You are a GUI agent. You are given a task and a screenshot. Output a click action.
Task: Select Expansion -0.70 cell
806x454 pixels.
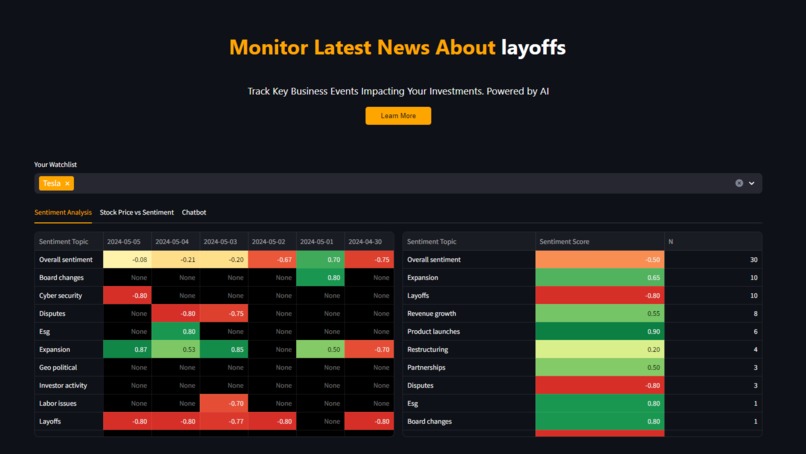pyautogui.click(x=369, y=350)
